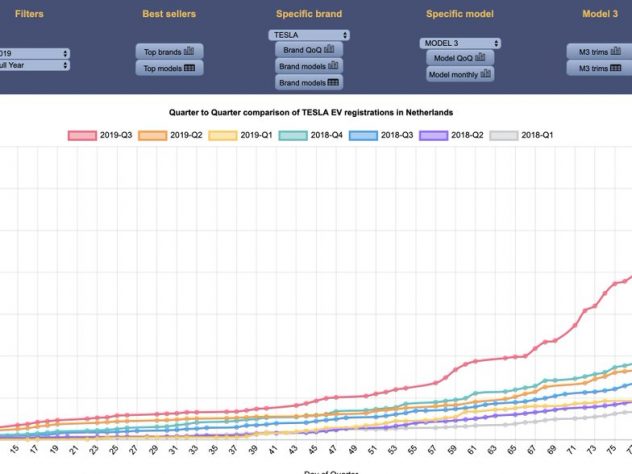This screenshot has width=632, height=474.
Task: Click the 'Specific model' heading
Action: 460,14
